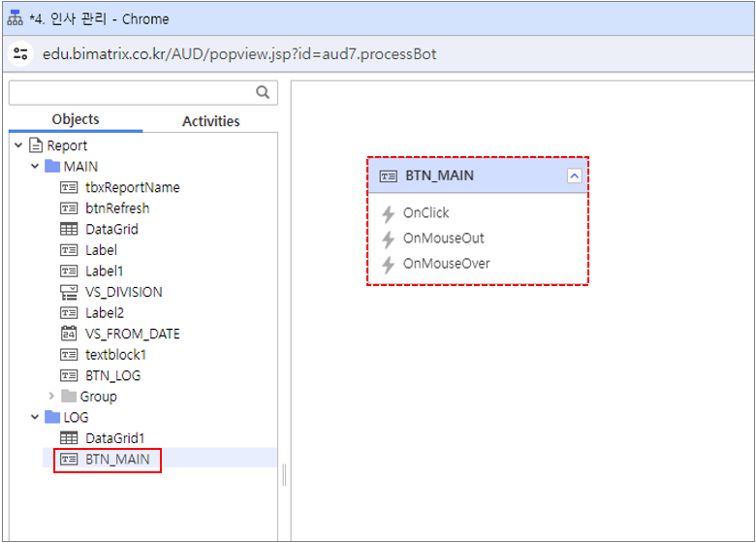Click the DataGrid table icon under MAIN
This screenshot has width=756, height=543.
coord(69,230)
